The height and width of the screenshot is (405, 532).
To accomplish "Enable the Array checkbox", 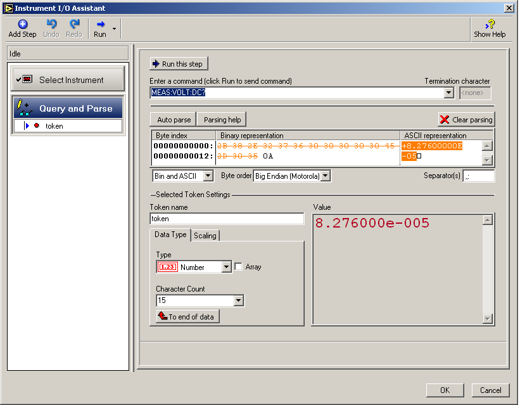I will click(239, 266).
